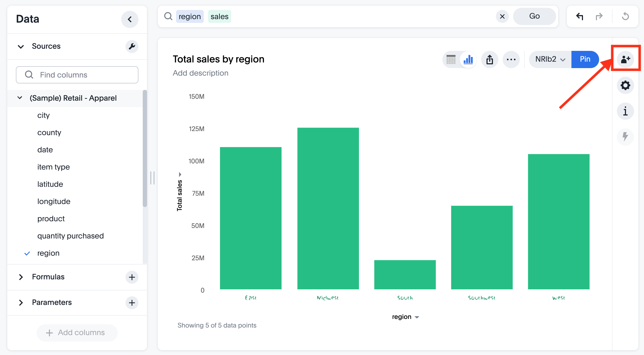Screen dimensions: 644x355
Task: Click the Pin button
Action: tap(585, 59)
